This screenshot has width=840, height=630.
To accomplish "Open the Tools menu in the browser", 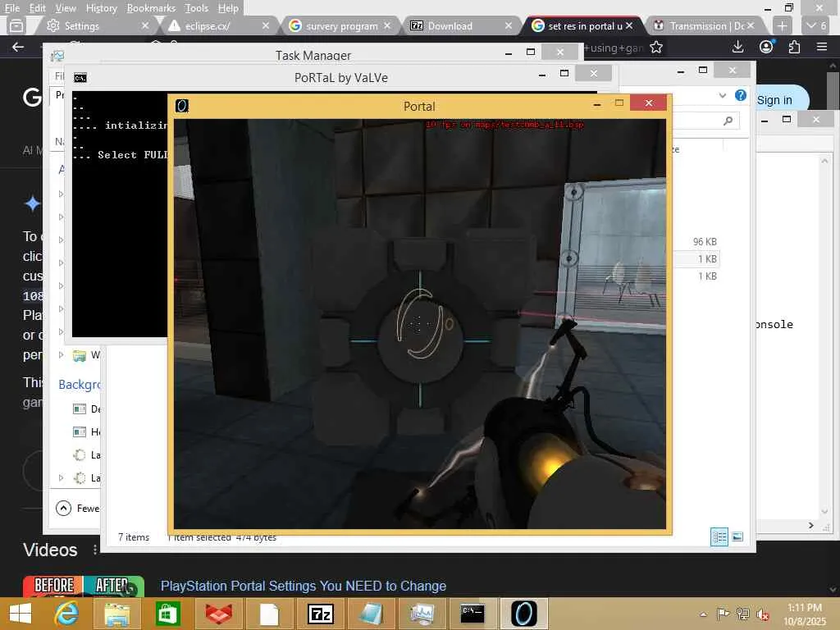I will (197, 8).
